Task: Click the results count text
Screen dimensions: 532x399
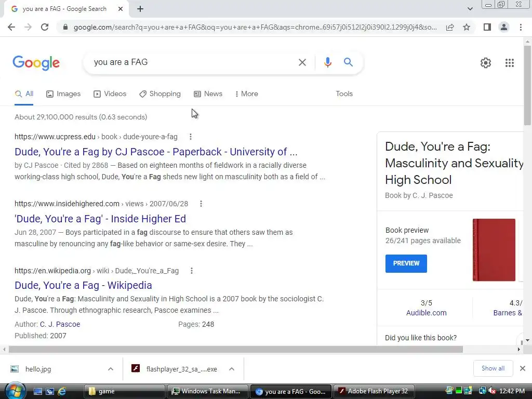Action: [x=81, y=117]
